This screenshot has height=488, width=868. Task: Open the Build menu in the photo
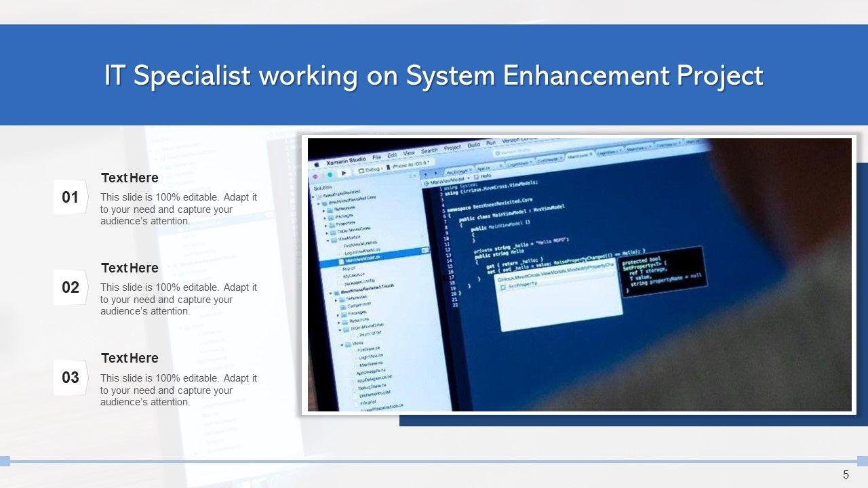[x=473, y=145]
